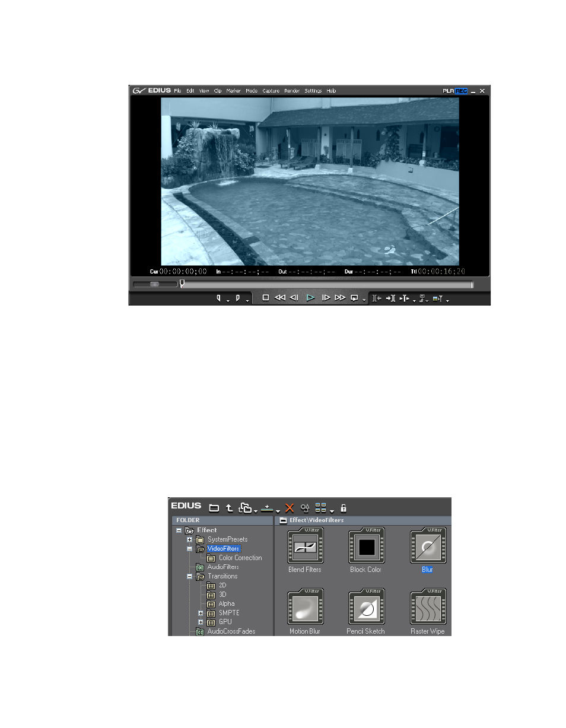Click the Set Out point marker icon
This screenshot has width=566, height=728.
[x=238, y=298]
